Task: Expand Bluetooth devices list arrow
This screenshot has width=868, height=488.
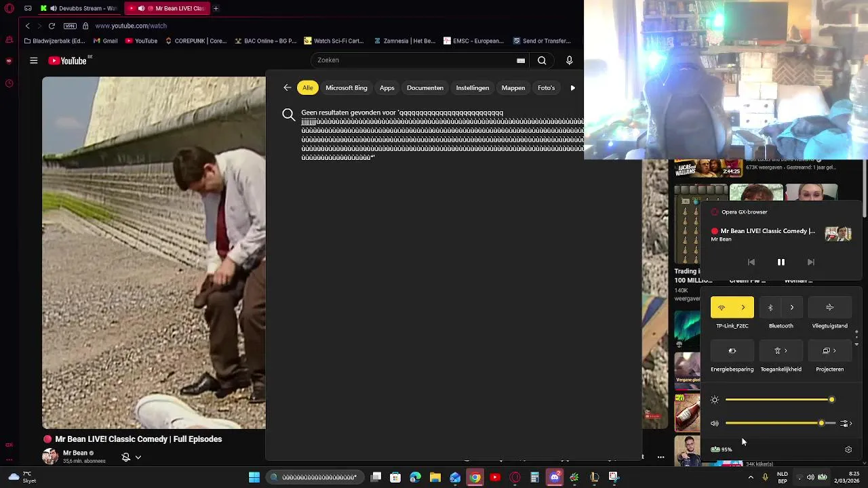Action: 791,308
